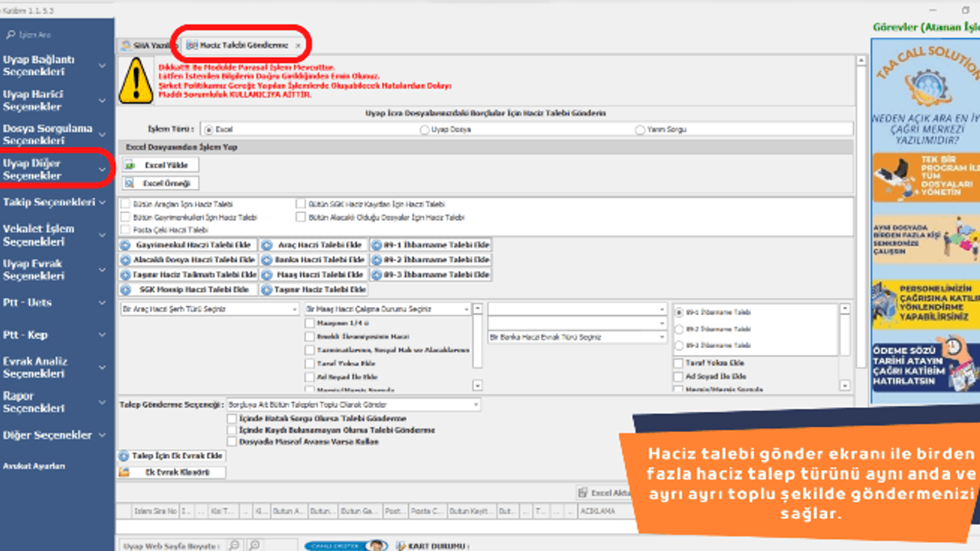The image size is (980, 551).
Task: Click the warning triangle icon
Action: point(136,80)
